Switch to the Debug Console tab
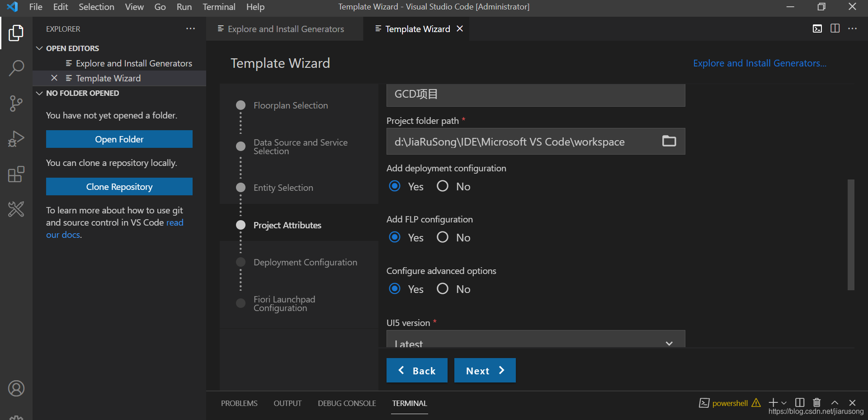Image resolution: width=868 pixels, height=420 pixels. (347, 403)
